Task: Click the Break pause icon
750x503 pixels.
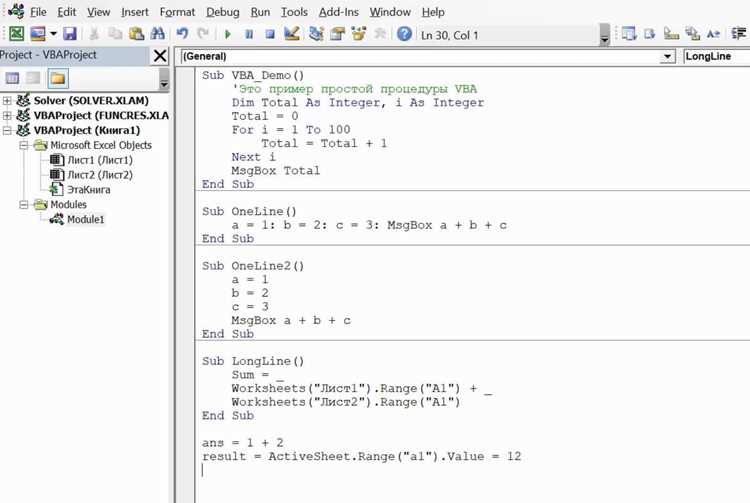Action: click(249, 34)
